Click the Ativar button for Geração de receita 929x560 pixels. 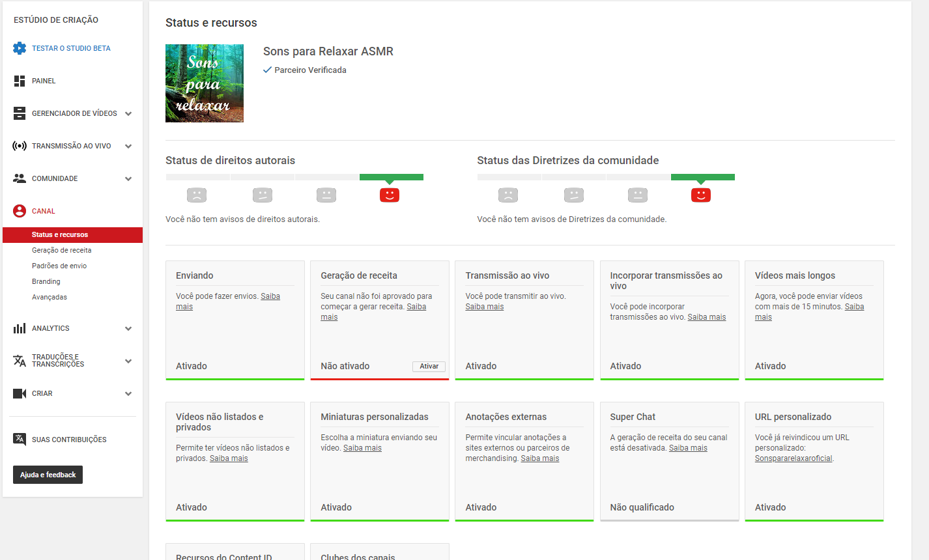(429, 366)
